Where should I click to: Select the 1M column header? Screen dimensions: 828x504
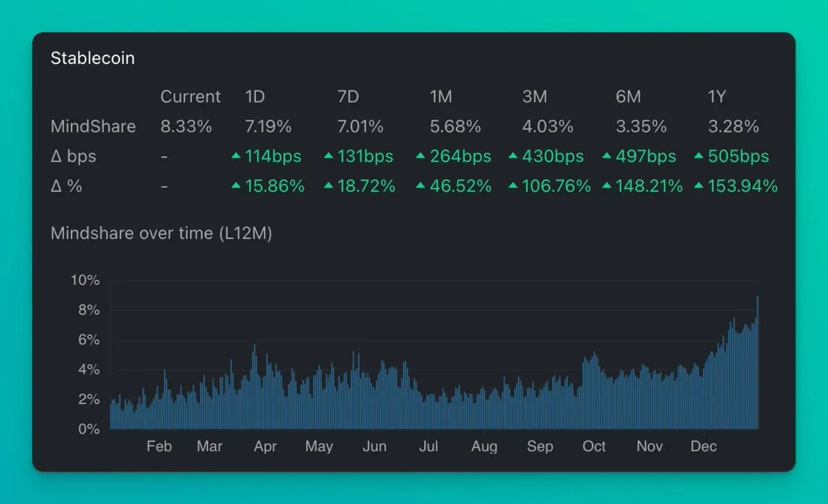[441, 97]
